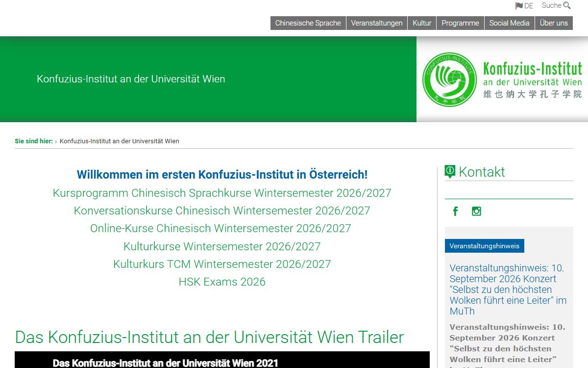
Task: Open the Social Media menu
Action: [x=509, y=23]
